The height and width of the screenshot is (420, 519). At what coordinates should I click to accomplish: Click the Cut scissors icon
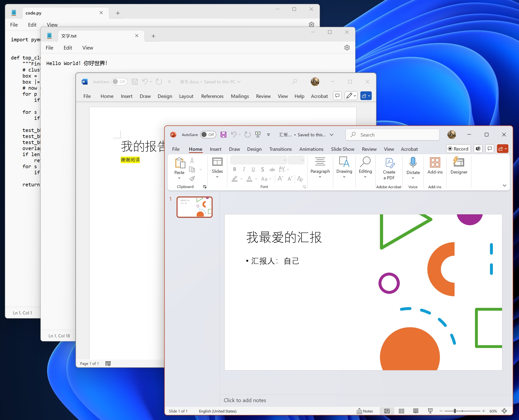[x=192, y=160]
